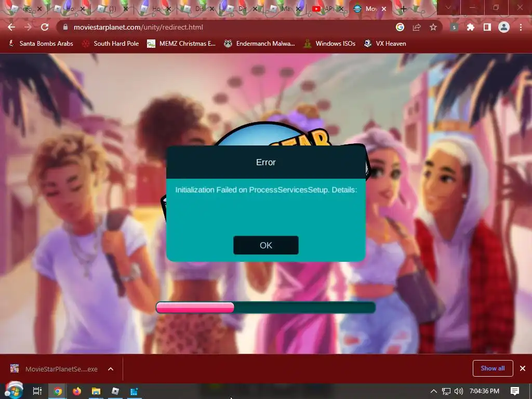
Task: Click 'Show all' downloads button
Action: [493, 368]
